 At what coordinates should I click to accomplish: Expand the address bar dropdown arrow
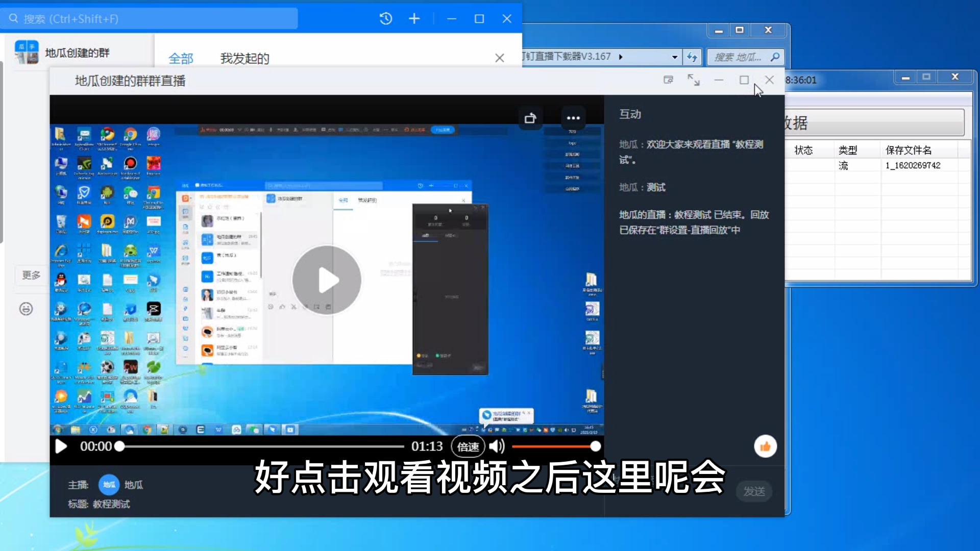[x=675, y=57]
